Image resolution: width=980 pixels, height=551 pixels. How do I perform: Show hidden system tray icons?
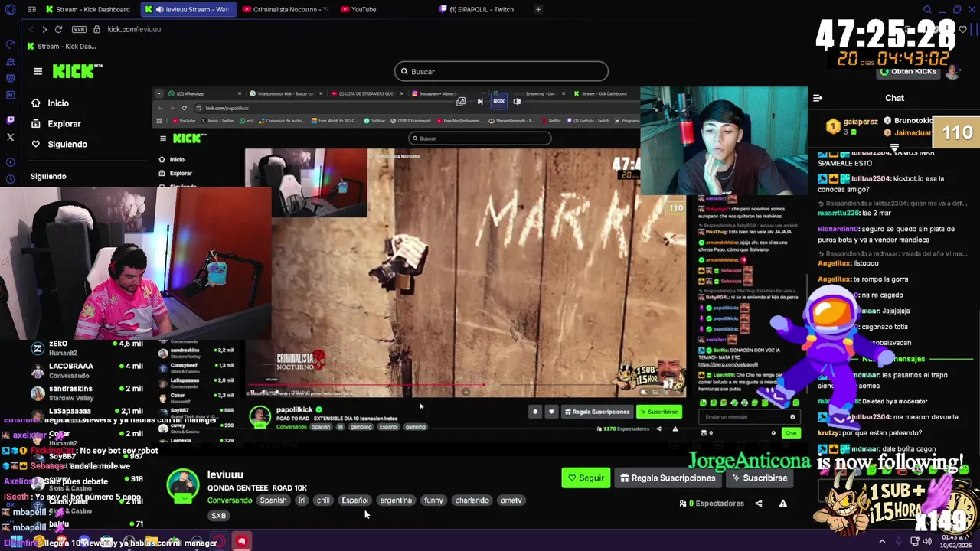tap(882, 542)
